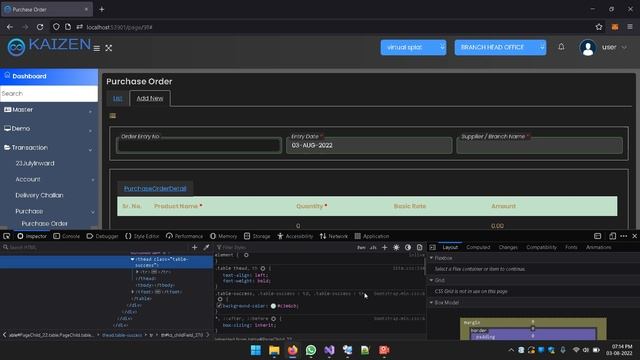The image size is (640, 360).
Task: Click the sidebar Search box
Action: click(x=49, y=93)
